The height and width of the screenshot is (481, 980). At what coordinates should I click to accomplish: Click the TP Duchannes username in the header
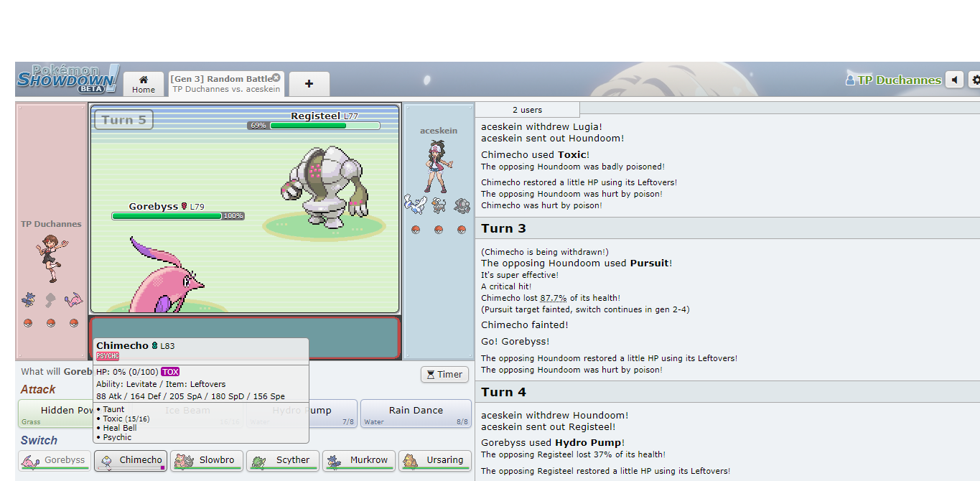(x=893, y=80)
